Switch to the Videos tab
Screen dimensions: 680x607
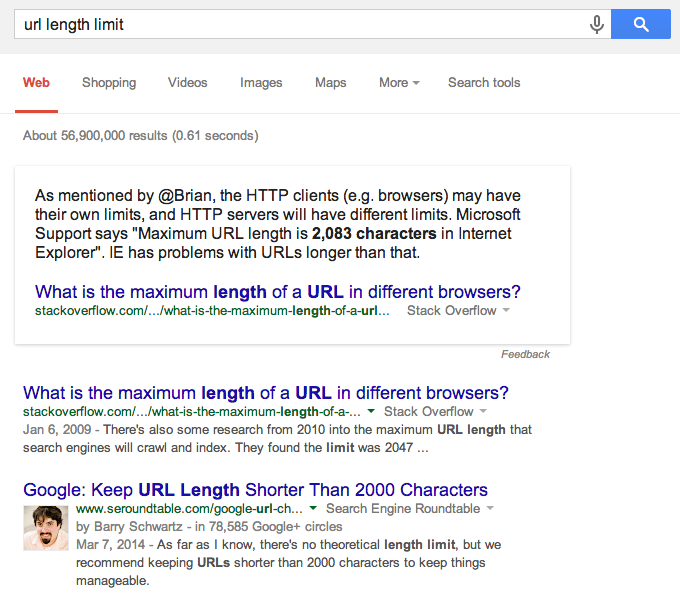(187, 82)
